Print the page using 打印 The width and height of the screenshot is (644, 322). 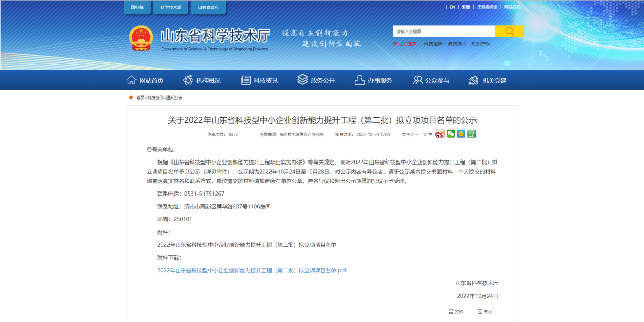(x=456, y=312)
